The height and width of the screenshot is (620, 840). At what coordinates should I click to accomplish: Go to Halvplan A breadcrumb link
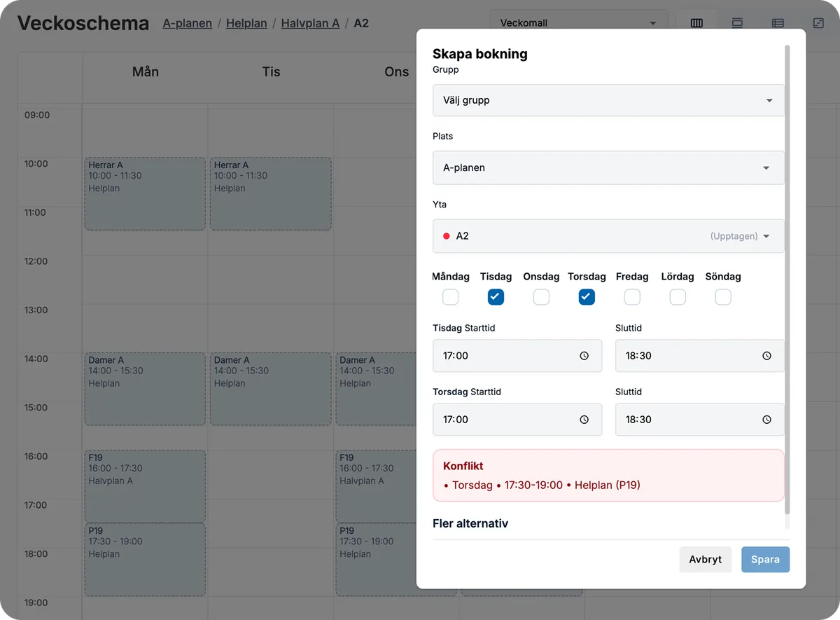(310, 23)
